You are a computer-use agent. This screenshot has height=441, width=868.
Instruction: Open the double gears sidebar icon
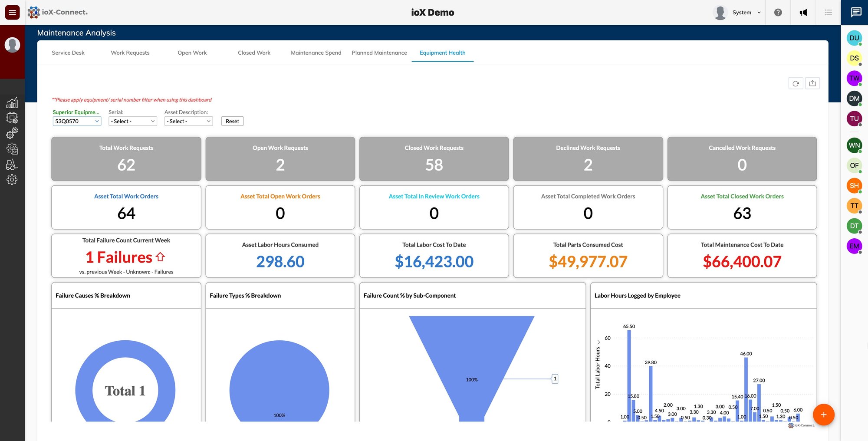pyautogui.click(x=12, y=133)
